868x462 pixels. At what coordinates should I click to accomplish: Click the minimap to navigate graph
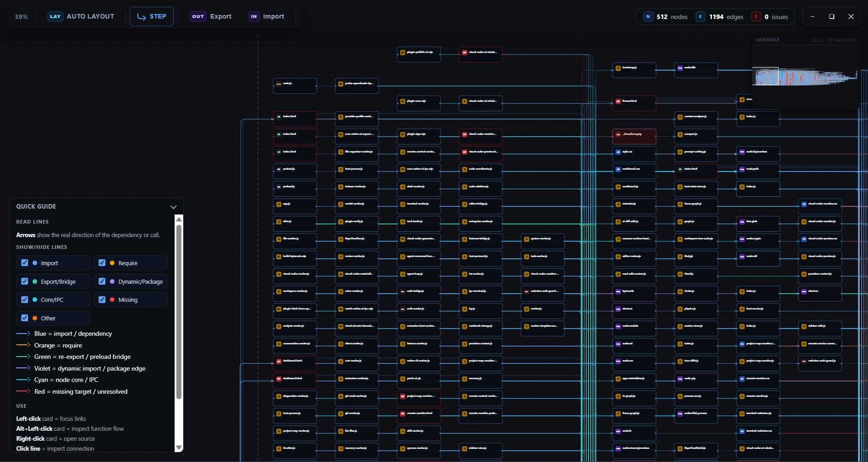click(x=805, y=76)
